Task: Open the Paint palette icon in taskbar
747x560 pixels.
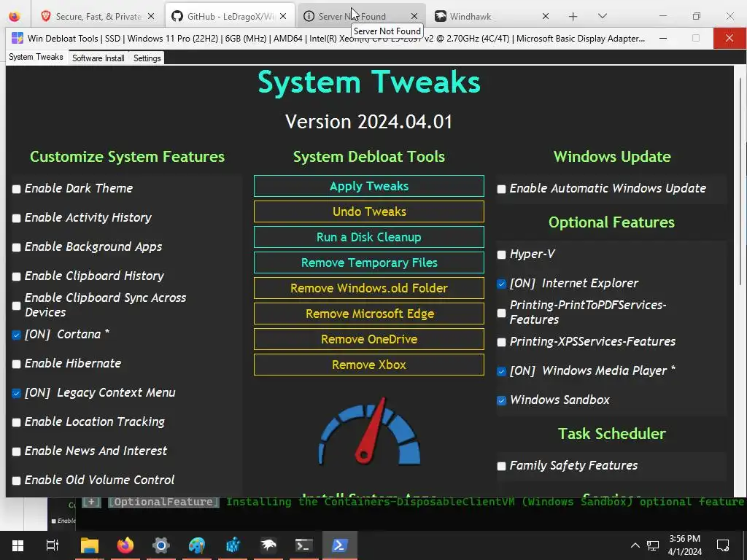Action: coord(197,545)
